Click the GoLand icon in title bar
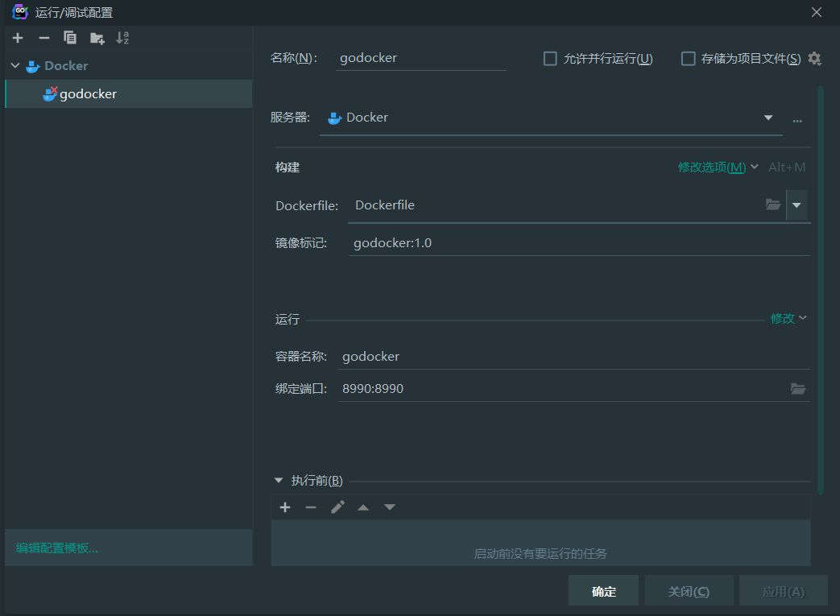The image size is (840, 616). point(20,12)
